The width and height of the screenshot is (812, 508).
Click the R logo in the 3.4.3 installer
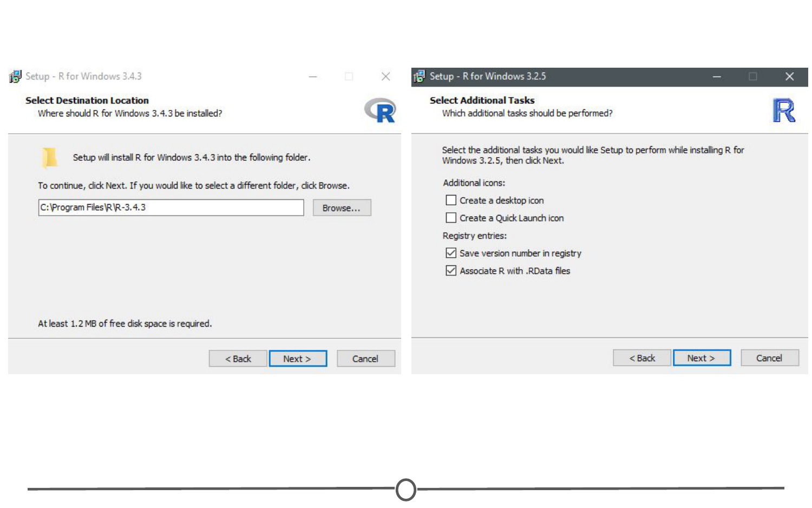point(380,110)
